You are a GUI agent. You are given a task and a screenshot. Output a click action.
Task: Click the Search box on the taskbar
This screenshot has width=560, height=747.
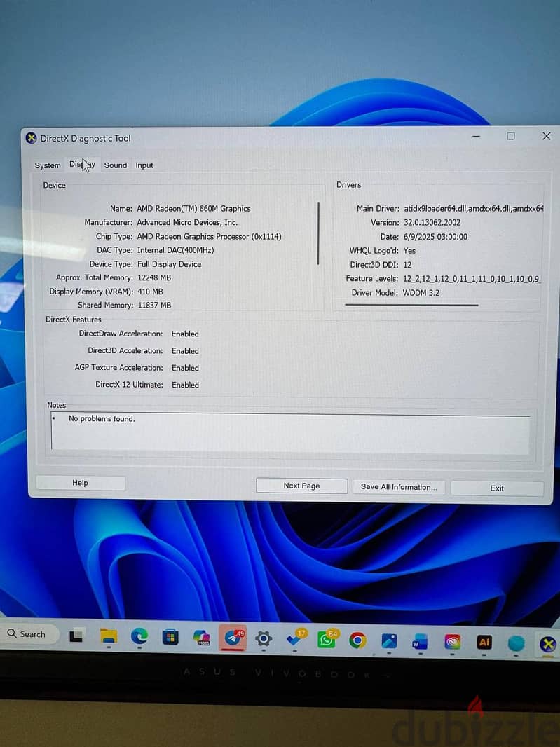[29, 634]
